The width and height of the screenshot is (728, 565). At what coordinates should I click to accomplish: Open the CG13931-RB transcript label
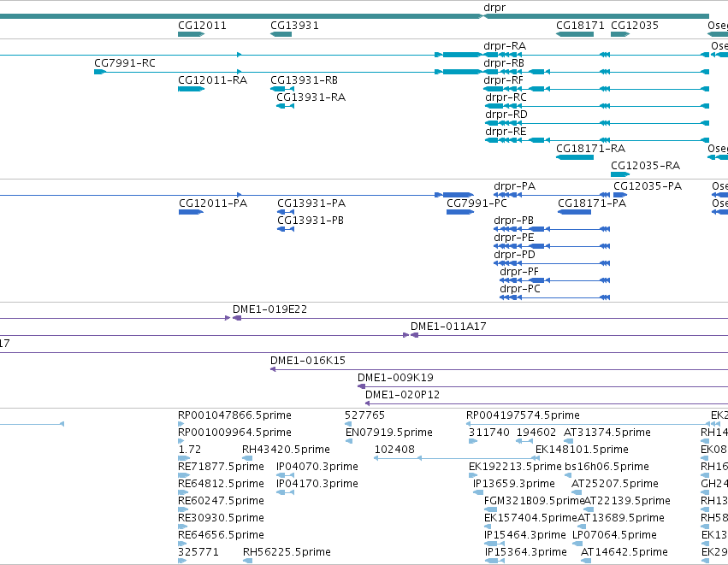click(x=304, y=80)
